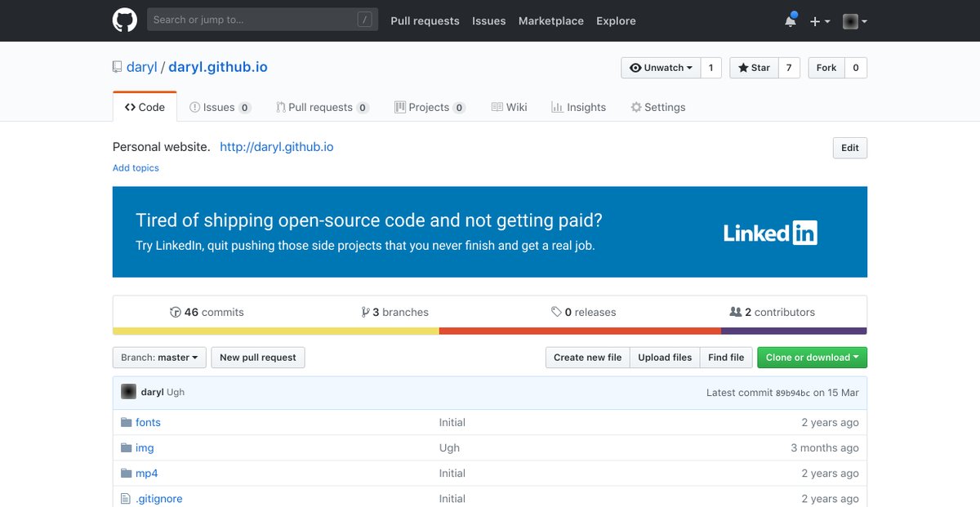Open the Insights tab
The image size is (980, 507).
pos(578,107)
